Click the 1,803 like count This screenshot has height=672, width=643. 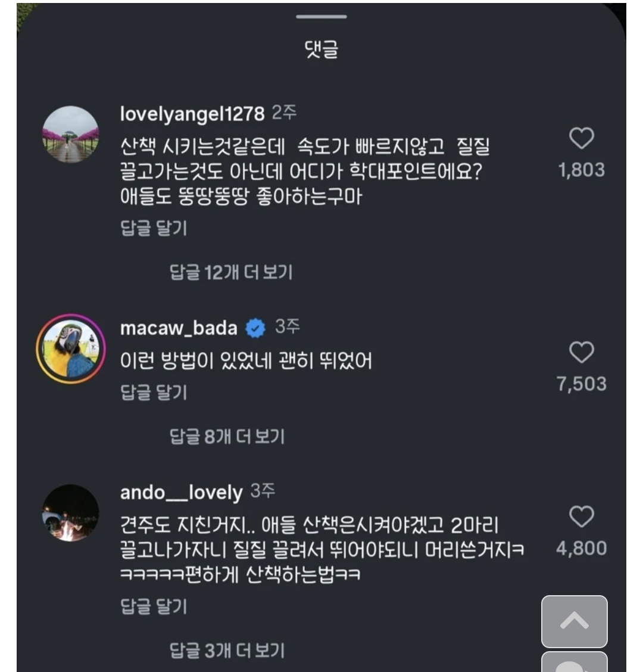pyautogui.click(x=581, y=170)
